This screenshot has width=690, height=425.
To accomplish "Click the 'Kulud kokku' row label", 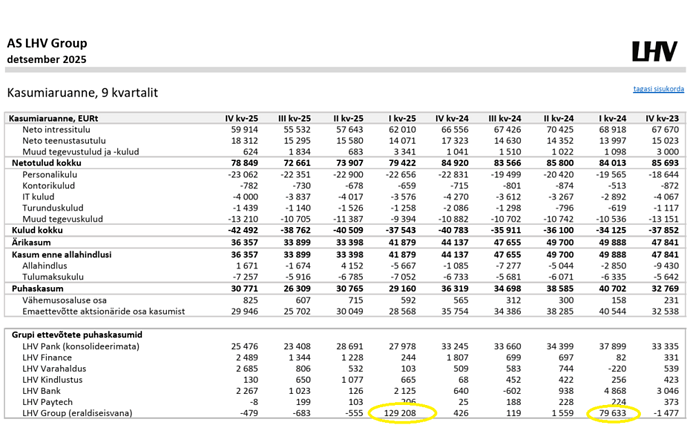I will coord(34,227).
